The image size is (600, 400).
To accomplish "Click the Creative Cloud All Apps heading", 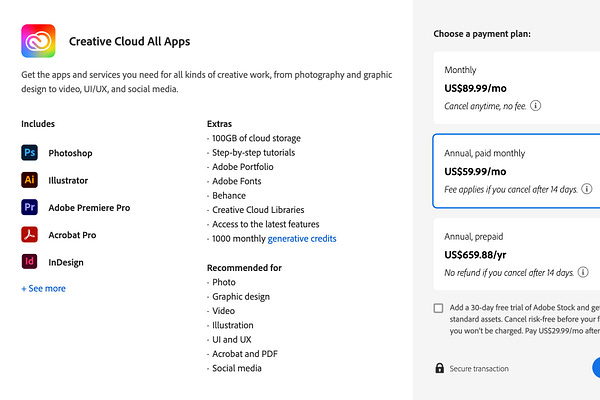I will click(x=129, y=41).
